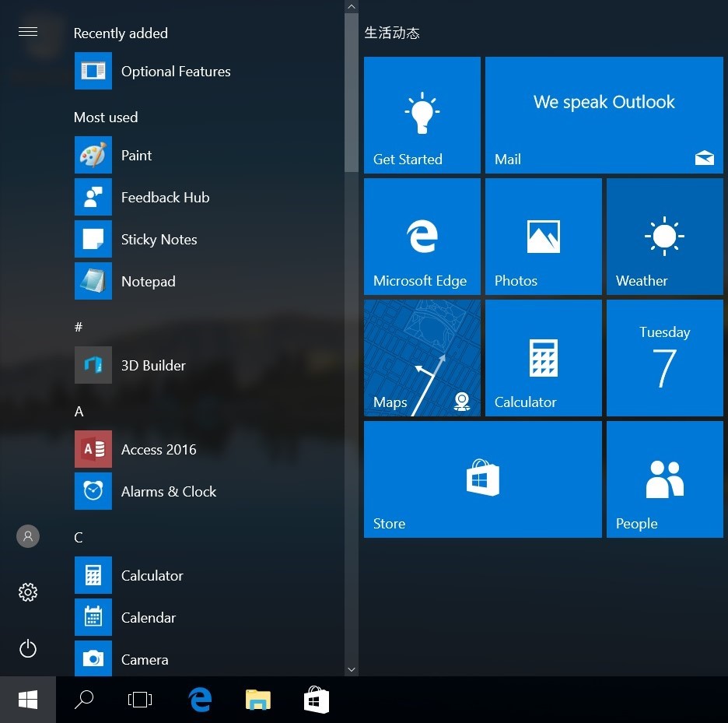Screen dimensions: 728x723
Task: Click the 'C' letter group header
Action: click(x=79, y=538)
